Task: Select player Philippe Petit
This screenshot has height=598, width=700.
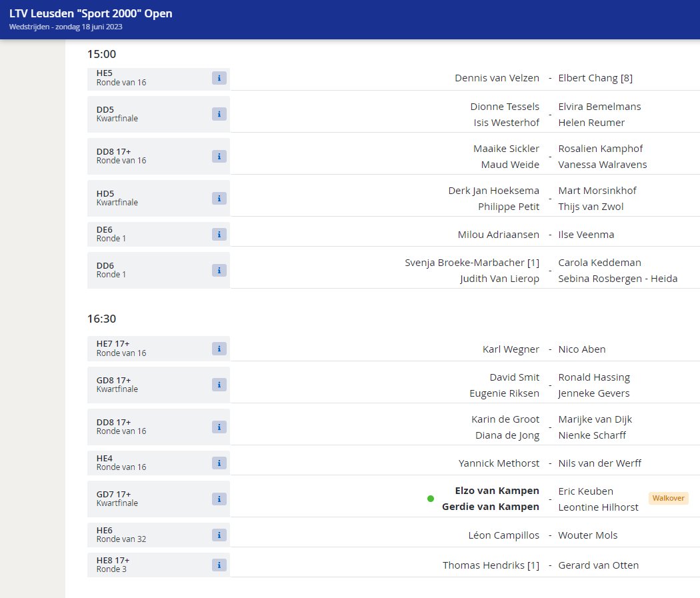Action: (509, 207)
